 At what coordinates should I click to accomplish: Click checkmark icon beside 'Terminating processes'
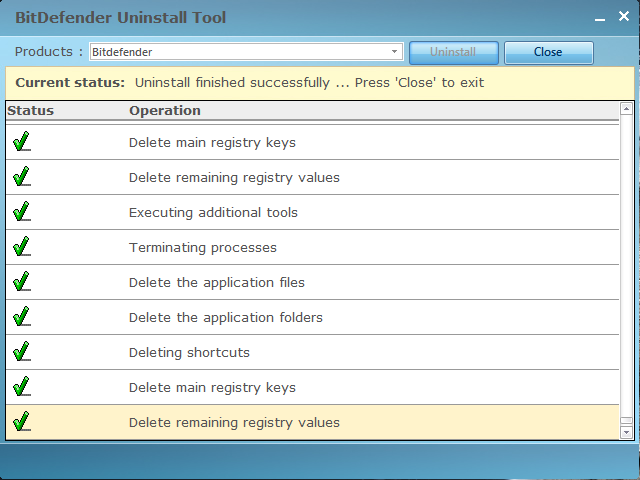[x=22, y=247]
